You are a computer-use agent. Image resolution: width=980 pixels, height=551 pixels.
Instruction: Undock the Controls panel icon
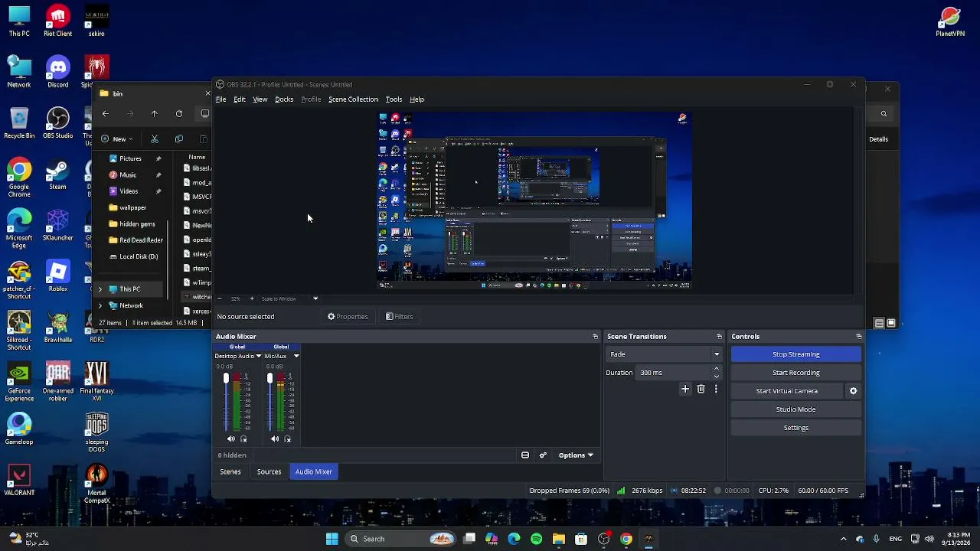pyautogui.click(x=858, y=337)
